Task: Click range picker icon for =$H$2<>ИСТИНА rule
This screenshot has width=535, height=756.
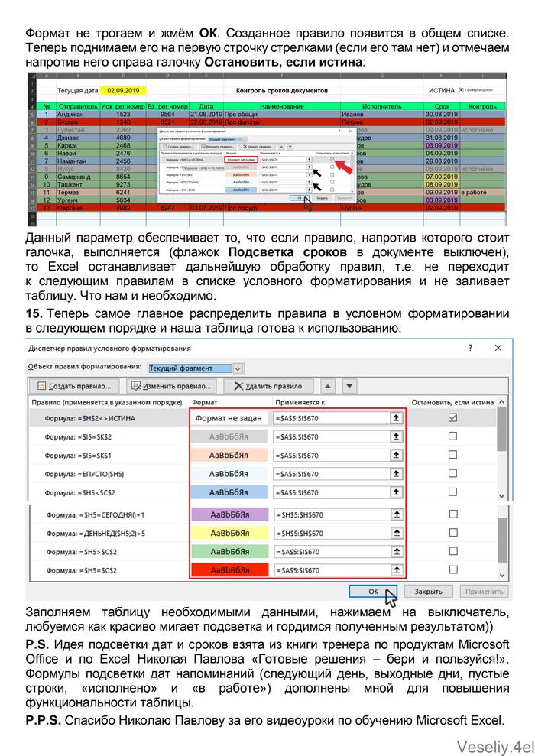Action: click(x=396, y=418)
